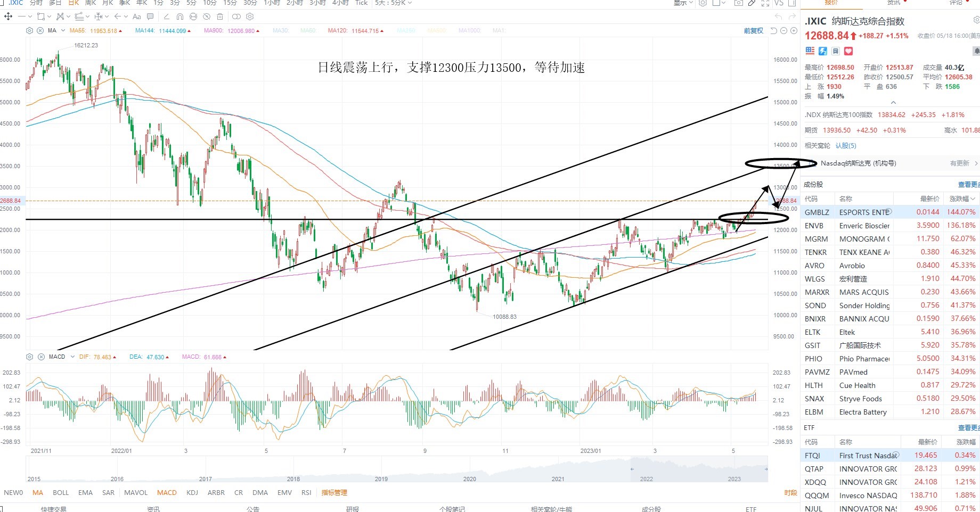Click the blue lightning quick-trade icon

[x=823, y=51]
